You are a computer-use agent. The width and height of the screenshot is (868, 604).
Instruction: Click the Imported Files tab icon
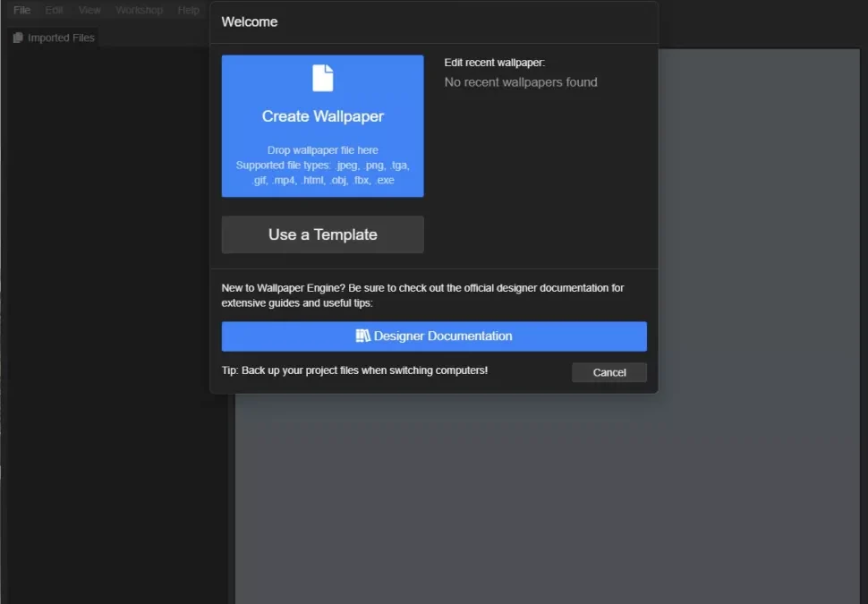[18, 38]
